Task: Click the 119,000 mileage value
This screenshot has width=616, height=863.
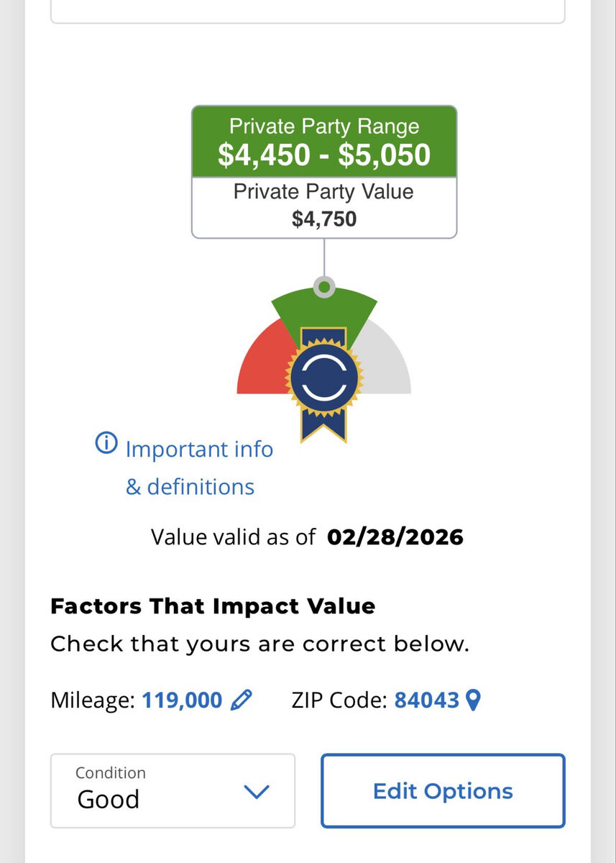Action: 182,700
